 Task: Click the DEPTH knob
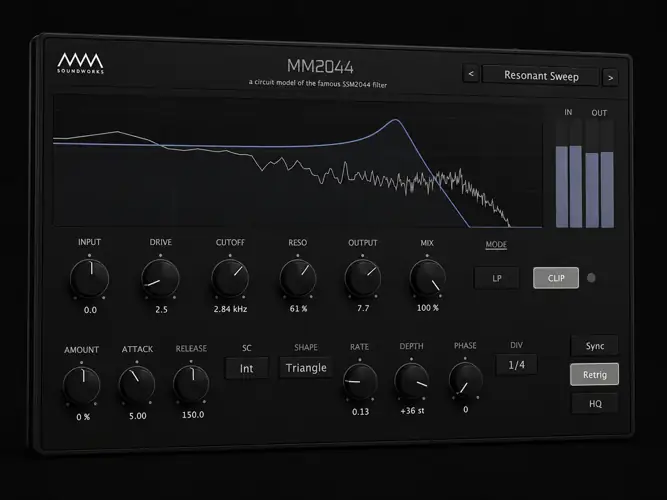411,380
